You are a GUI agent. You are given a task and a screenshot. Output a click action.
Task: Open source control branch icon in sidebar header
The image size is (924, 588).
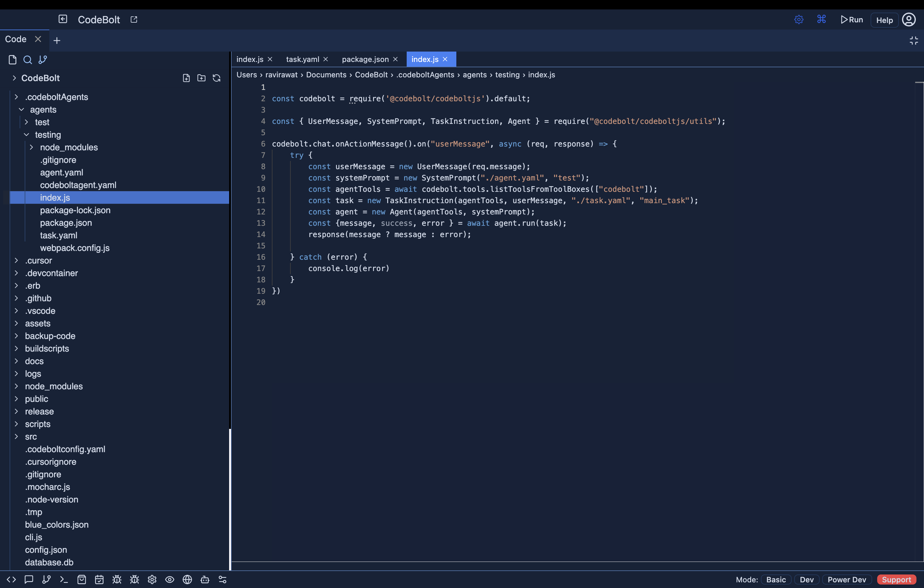pos(43,59)
